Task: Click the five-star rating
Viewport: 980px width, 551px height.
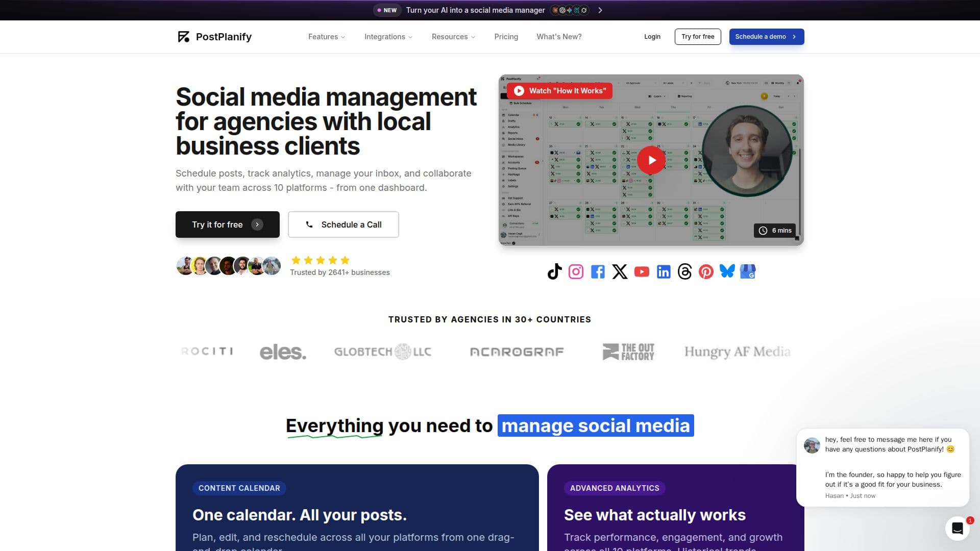Action: [x=321, y=260]
